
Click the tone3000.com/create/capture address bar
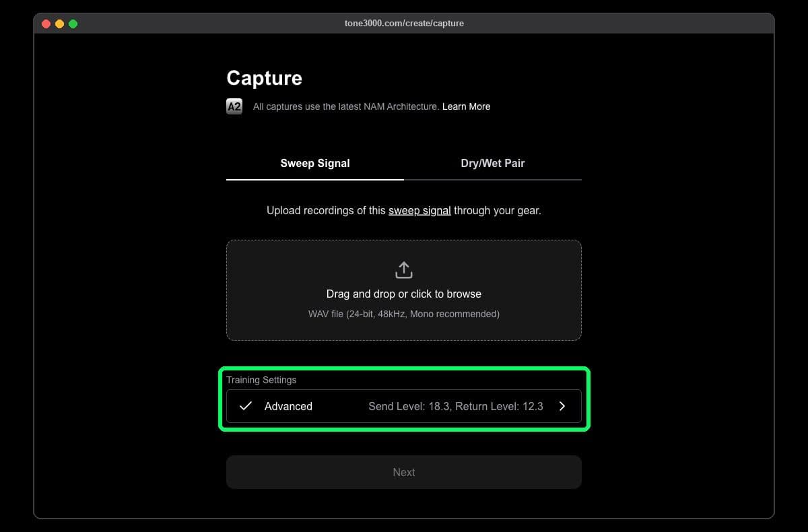[404, 23]
